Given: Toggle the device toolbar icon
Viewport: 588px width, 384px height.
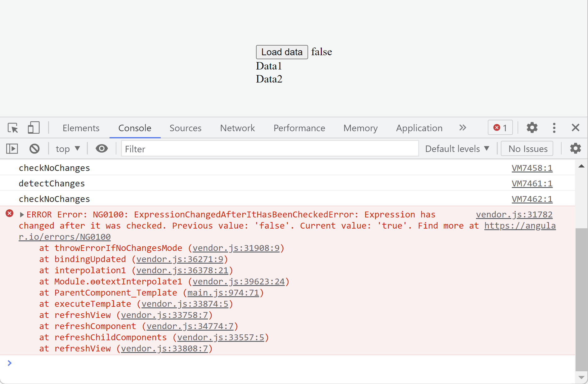Looking at the screenshot, I should tap(34, 128).
